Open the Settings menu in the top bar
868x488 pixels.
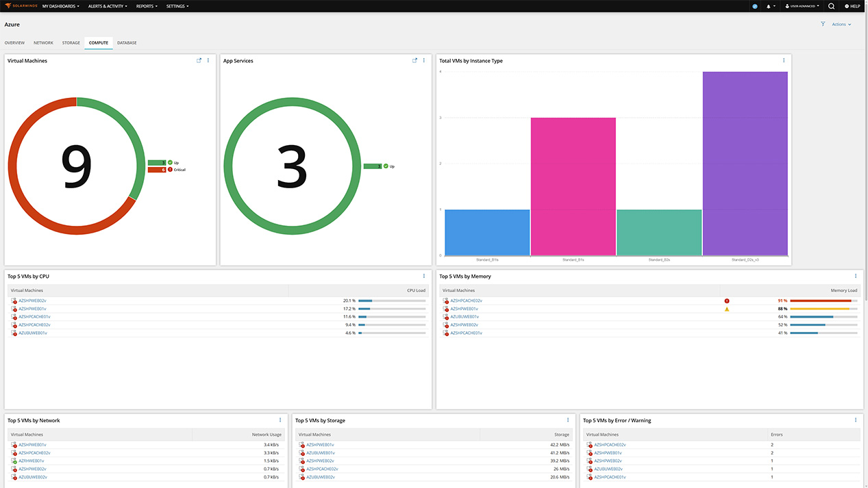(x=176, y=6)
